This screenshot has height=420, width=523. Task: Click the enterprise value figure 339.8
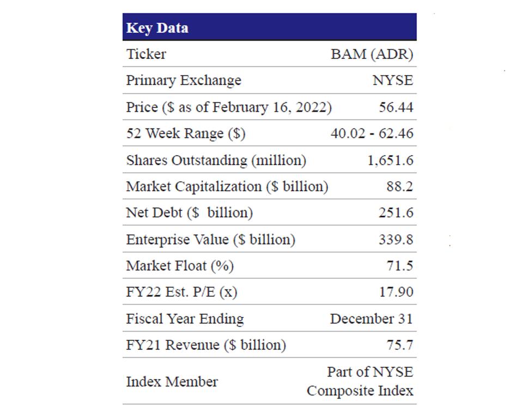(x=396, y=239)
